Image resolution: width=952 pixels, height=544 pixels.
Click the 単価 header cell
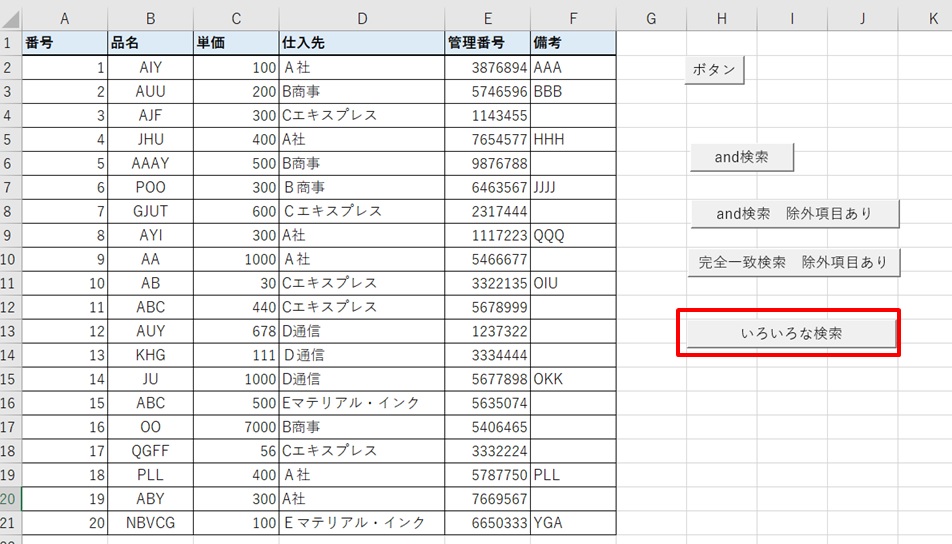click(236, 43)
